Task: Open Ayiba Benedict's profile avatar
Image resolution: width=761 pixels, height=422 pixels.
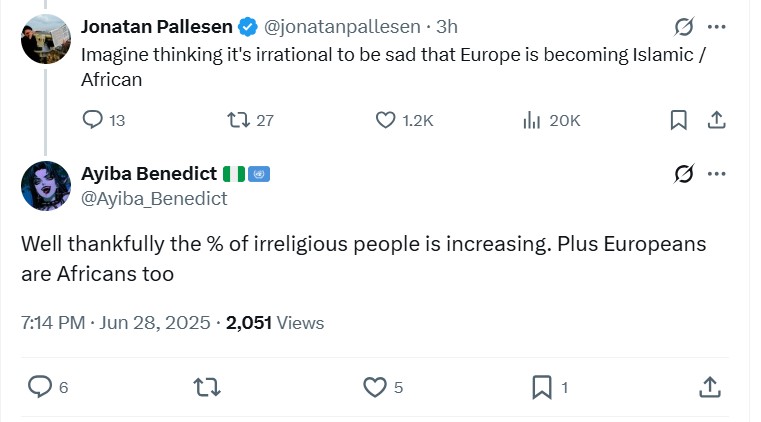Action: click(46, 186)
